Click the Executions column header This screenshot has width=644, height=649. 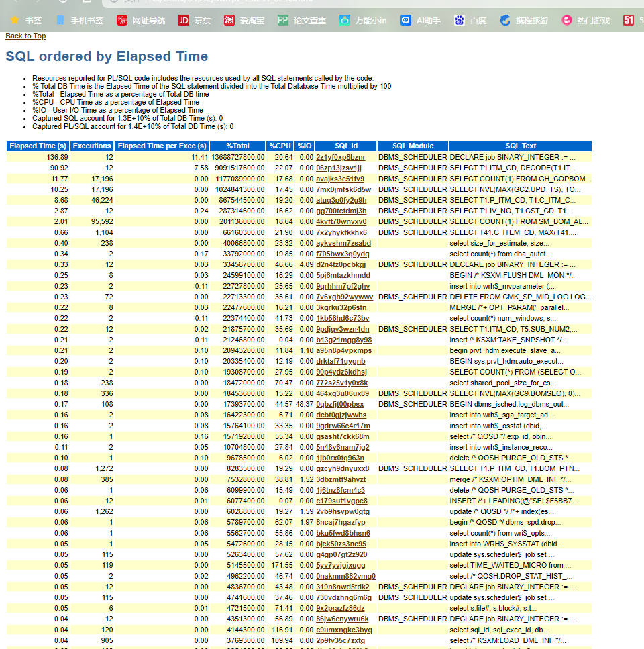click(x=92, y=146)
